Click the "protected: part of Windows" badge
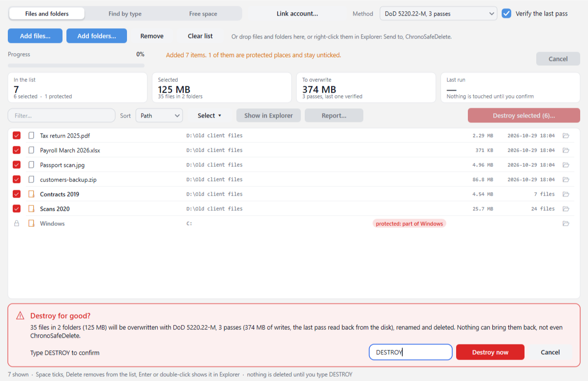The width and height of the screenshot is (588, 381). tap(409, 223)
